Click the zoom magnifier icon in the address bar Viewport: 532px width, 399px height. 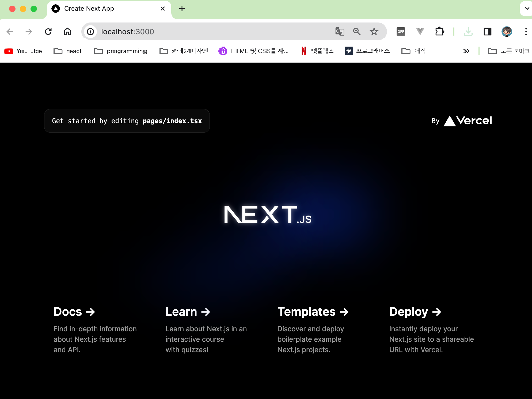pyautogui.click(x=357, y=32)
